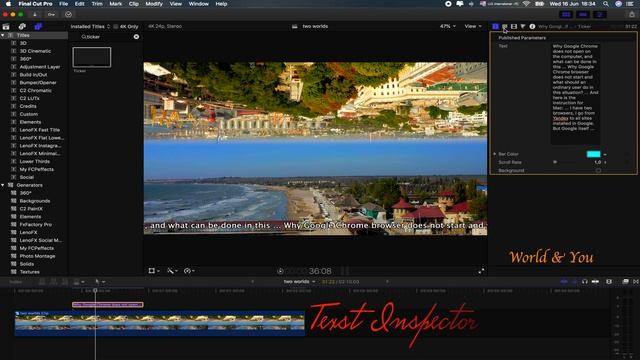This screenshot has width=640, height=360.
Task: Collapse the Generators category tree
Action: (3, 185)
